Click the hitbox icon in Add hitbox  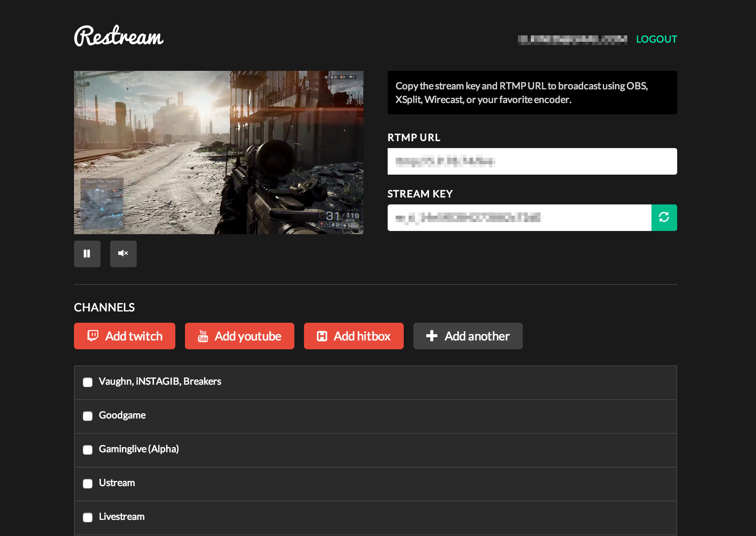(x=322, y=336)
